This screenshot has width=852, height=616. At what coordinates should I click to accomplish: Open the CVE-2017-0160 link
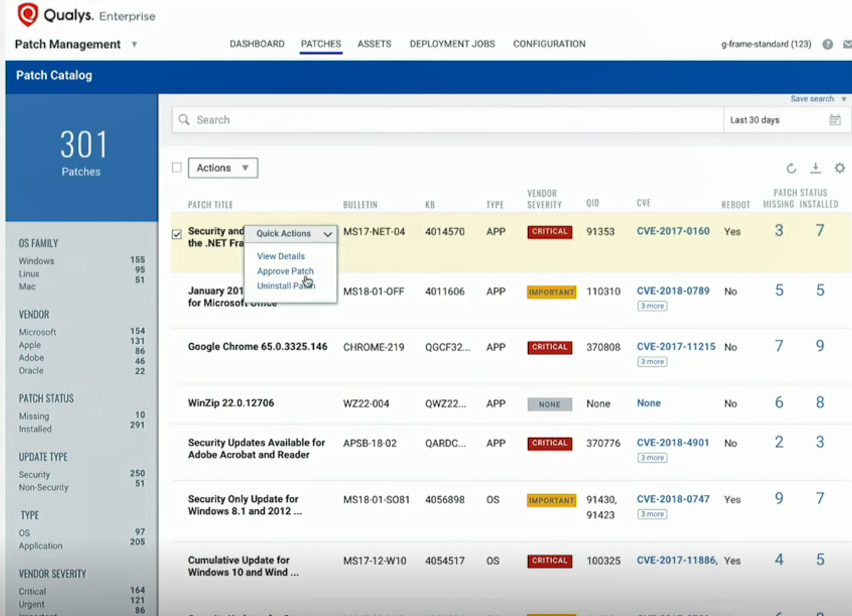coord(673,231)
